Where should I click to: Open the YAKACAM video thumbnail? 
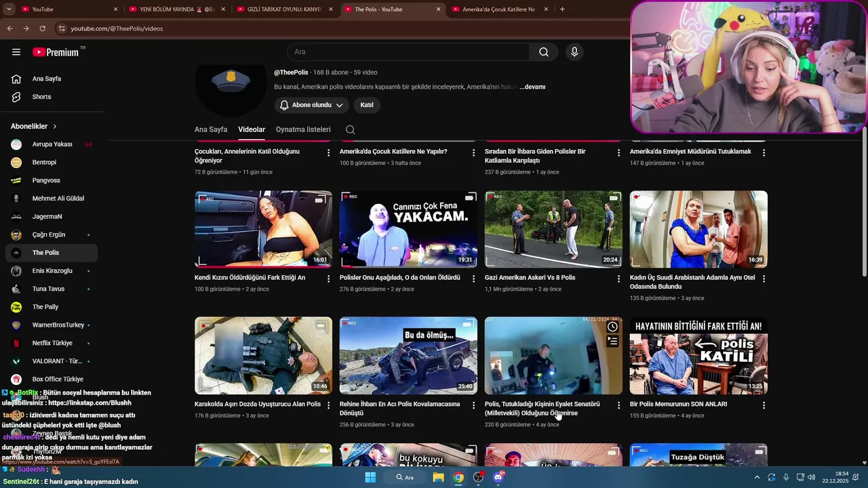(x=408, y=229)
